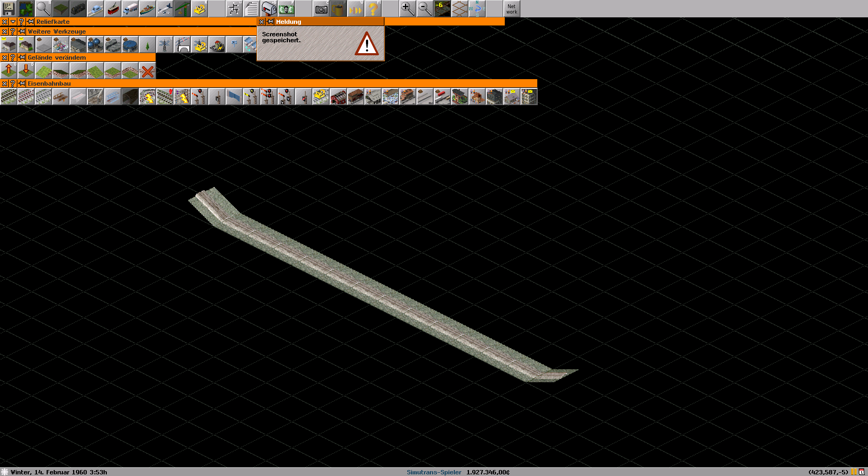Select the raise land up-arrow tool
The image size is (868, 476).
pos(8,70)
